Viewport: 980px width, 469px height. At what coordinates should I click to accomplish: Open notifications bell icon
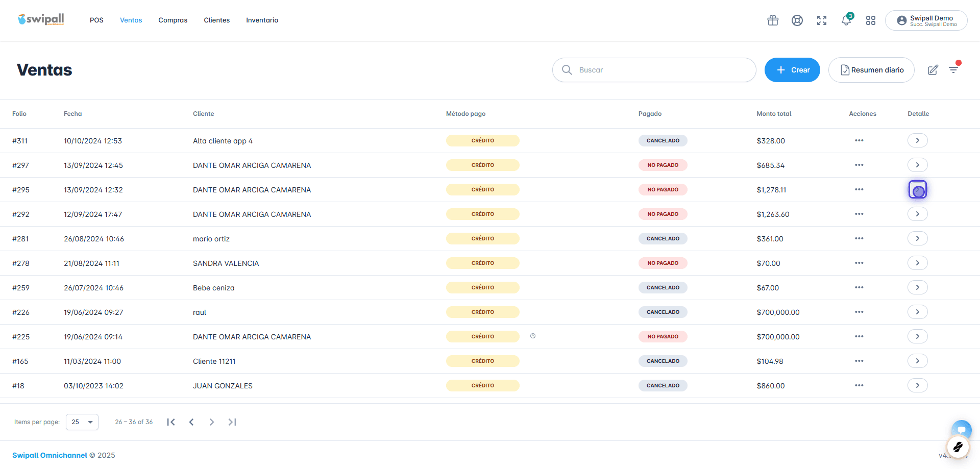(x=846, y=20)
